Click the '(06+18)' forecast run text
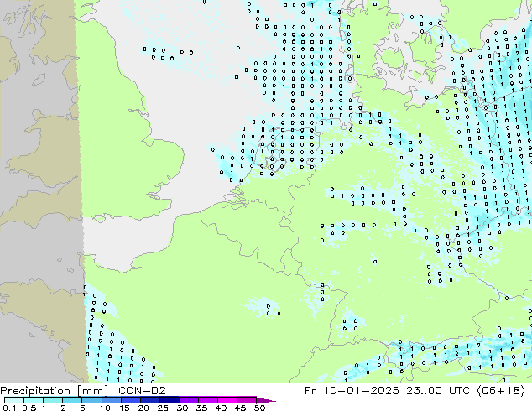 (x=501, y=391)
